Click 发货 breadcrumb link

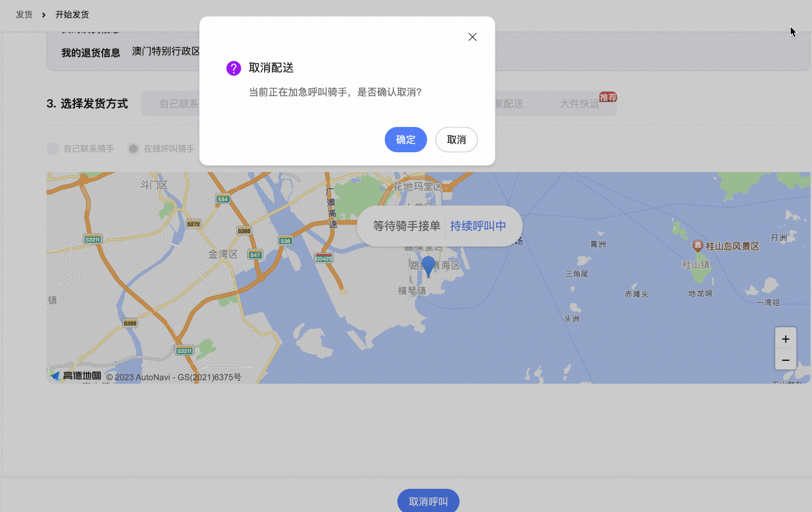24,14
